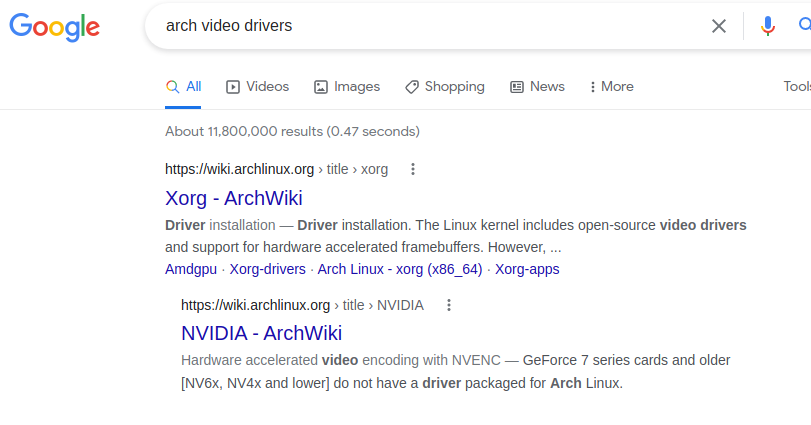The height and width of the screenshot is (425, 811).
Task: Expand the More search options menu
Action: (x=611, y=87)
